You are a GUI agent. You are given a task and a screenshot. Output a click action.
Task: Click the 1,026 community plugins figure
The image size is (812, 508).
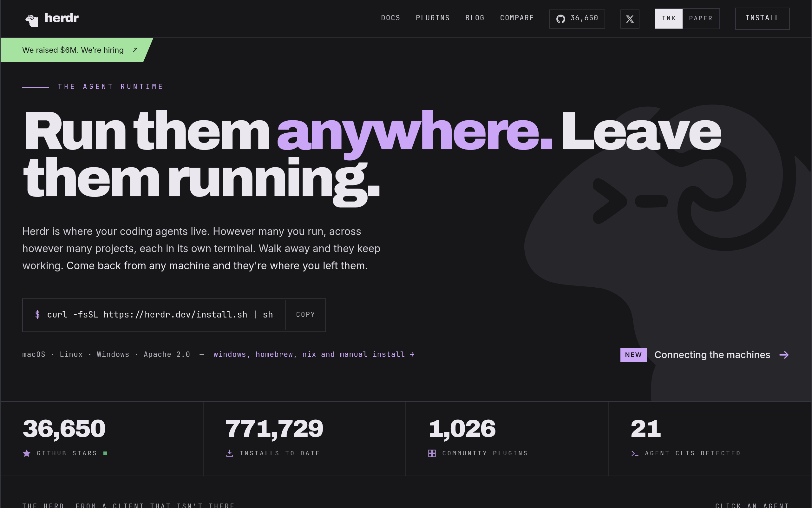point(462,429)
